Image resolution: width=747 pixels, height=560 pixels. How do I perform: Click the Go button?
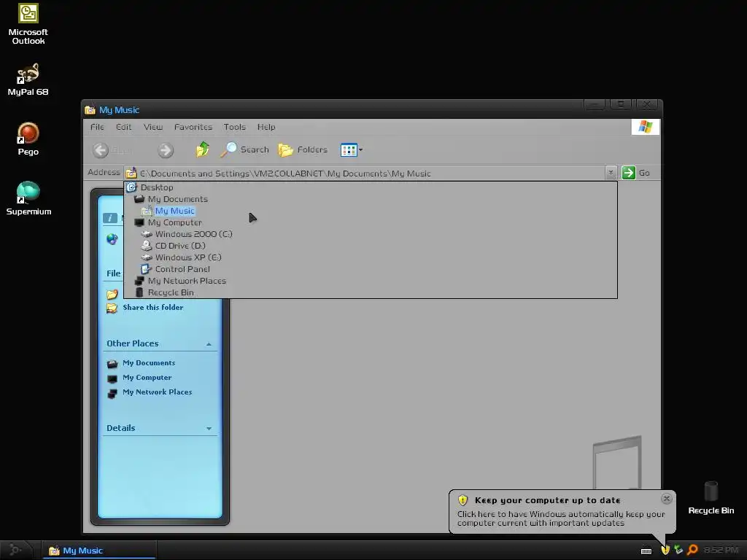coord(636,172)
